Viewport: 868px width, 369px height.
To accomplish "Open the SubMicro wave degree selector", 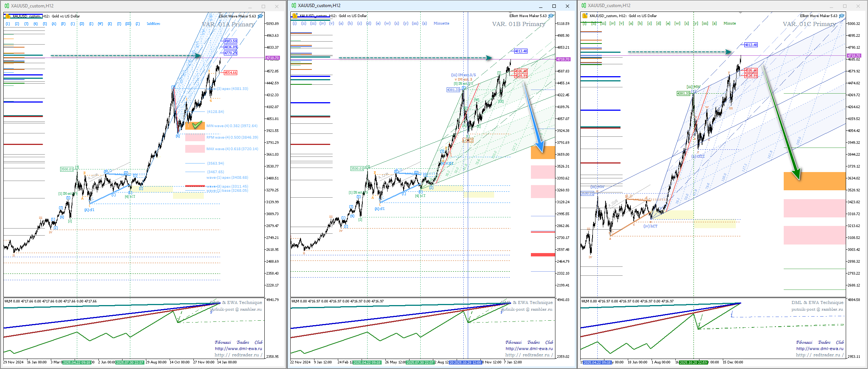I will (x=153, y=24).
